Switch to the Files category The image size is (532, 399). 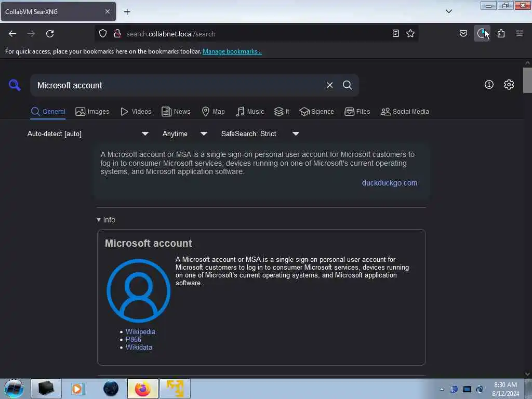[357, 112]
